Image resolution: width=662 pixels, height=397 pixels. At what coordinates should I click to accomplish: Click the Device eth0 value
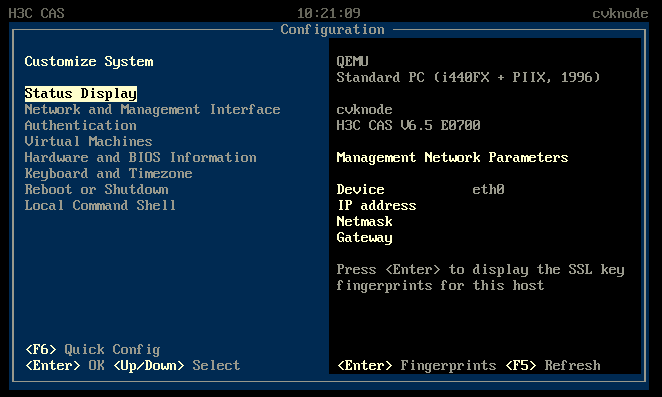tap(488, 190)
